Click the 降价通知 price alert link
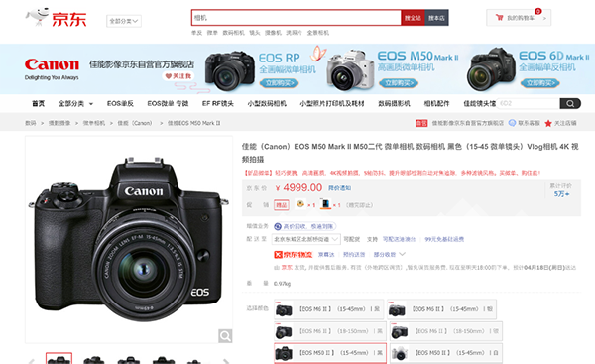Screen dimensions: 595x364 pos(339,188)
